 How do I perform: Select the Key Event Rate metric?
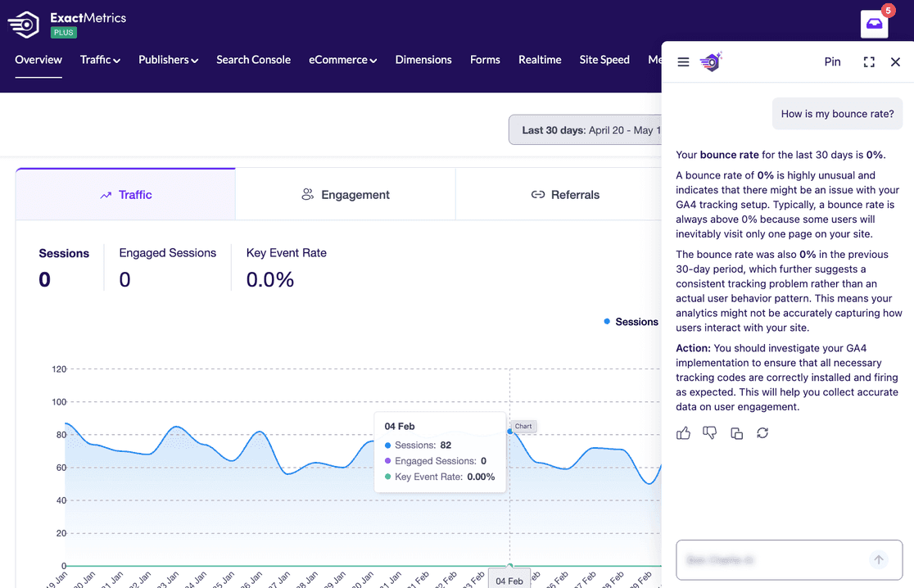pos(286,268)
